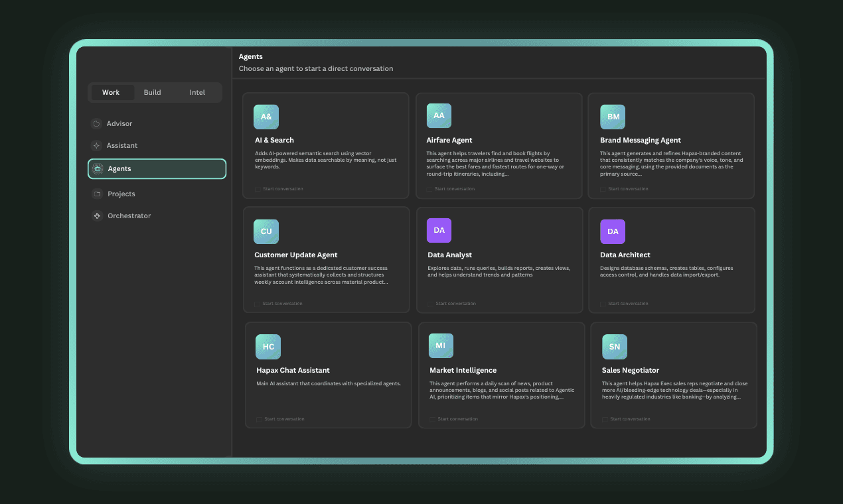Click the Market Intelligence description text
Viewport: 843px width, 504px height.
502,390
